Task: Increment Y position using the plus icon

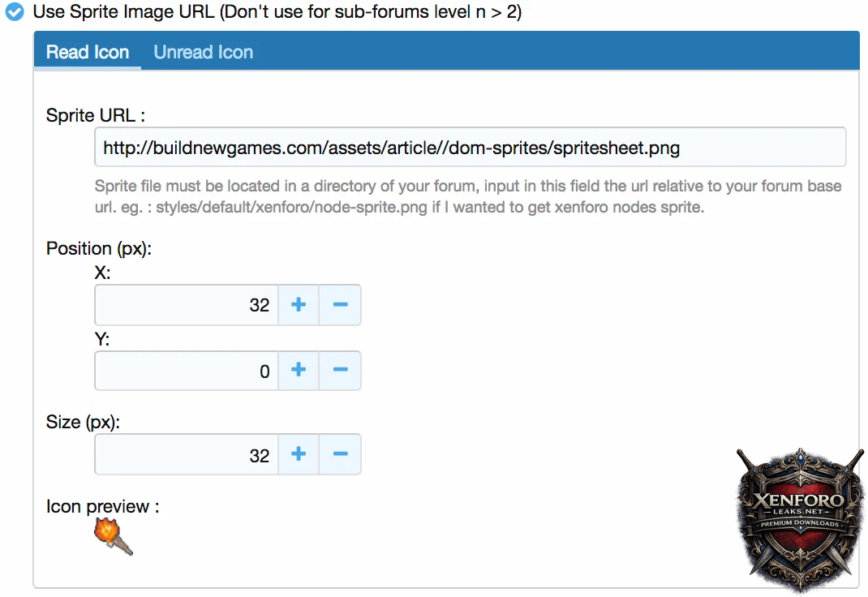Action: pos(299,372)
